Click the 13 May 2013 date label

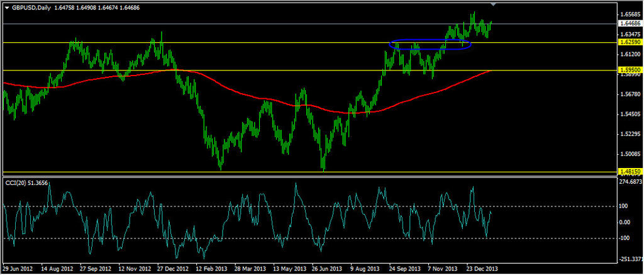[x=289, y=268]
